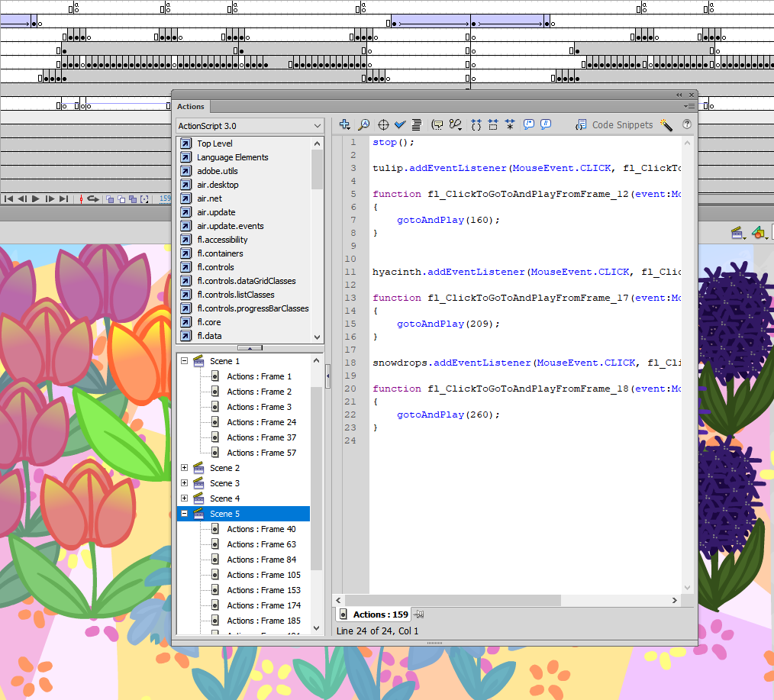Click code editor horizontal scrollbar thumb
Screen dimensions: 774x700
[x=453, y=600]
